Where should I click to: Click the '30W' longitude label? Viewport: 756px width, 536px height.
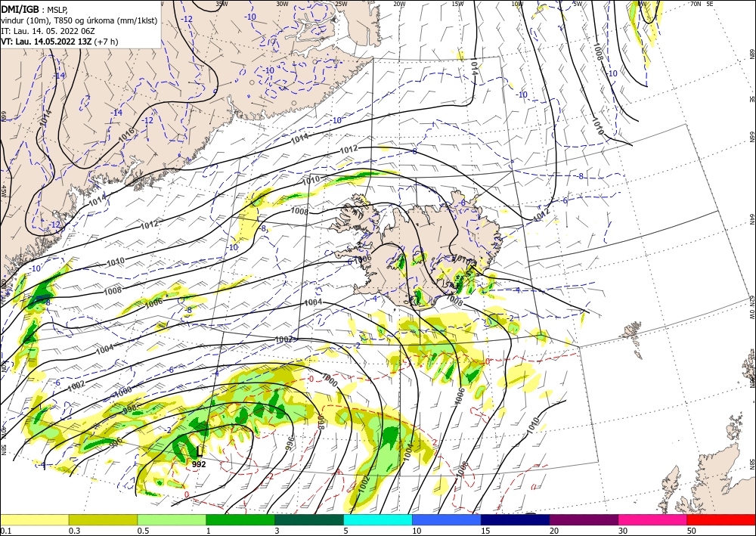coord(282,3)
